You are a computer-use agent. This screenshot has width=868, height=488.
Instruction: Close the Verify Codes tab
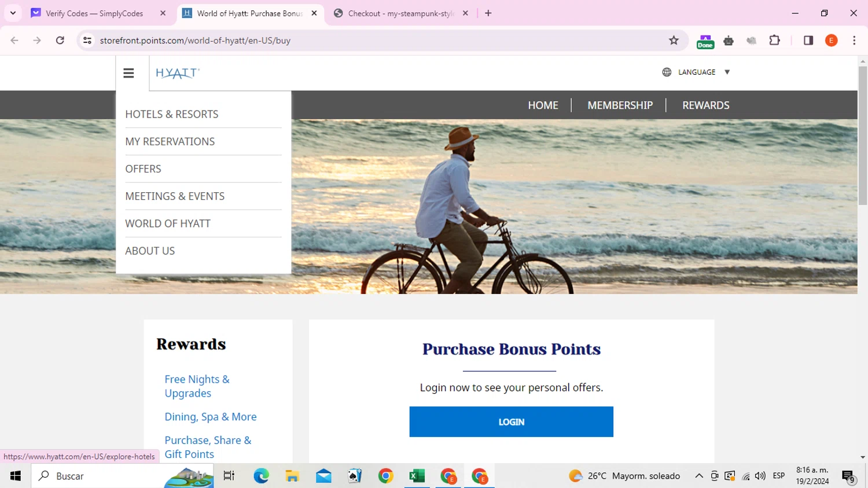[x=163, y=13]
